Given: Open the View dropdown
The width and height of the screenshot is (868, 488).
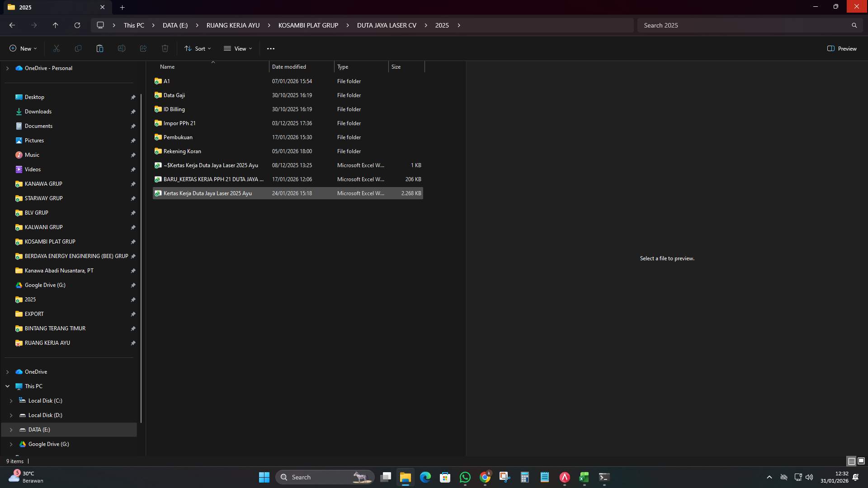Looking at the screenshot, I should point(237,48).
